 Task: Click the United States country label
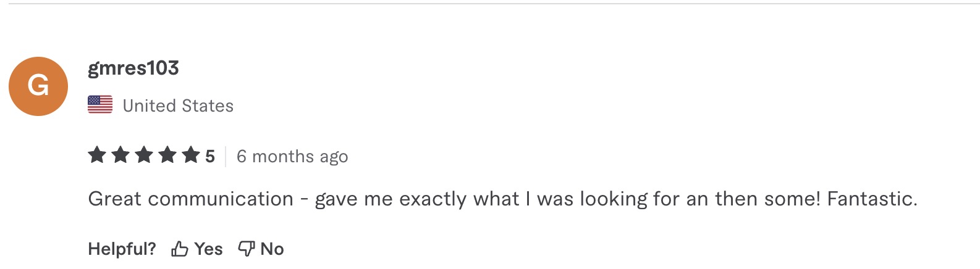pyautogui.click(x=178, y=106)
